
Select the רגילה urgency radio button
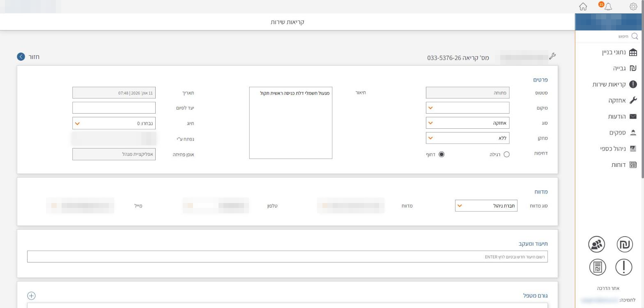click(x=506, y=155)
